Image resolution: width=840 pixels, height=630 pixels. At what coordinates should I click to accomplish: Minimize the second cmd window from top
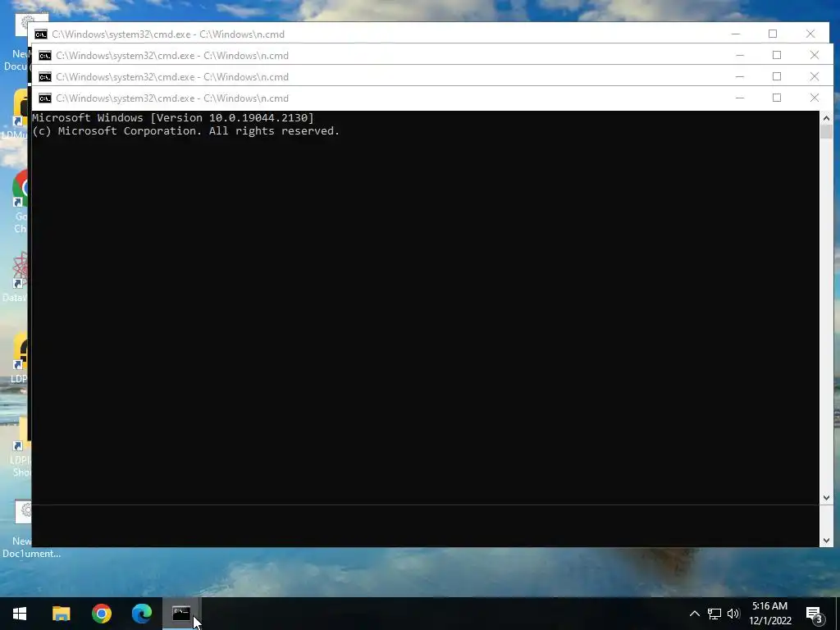pyautogui.click(x=740, y=55)
